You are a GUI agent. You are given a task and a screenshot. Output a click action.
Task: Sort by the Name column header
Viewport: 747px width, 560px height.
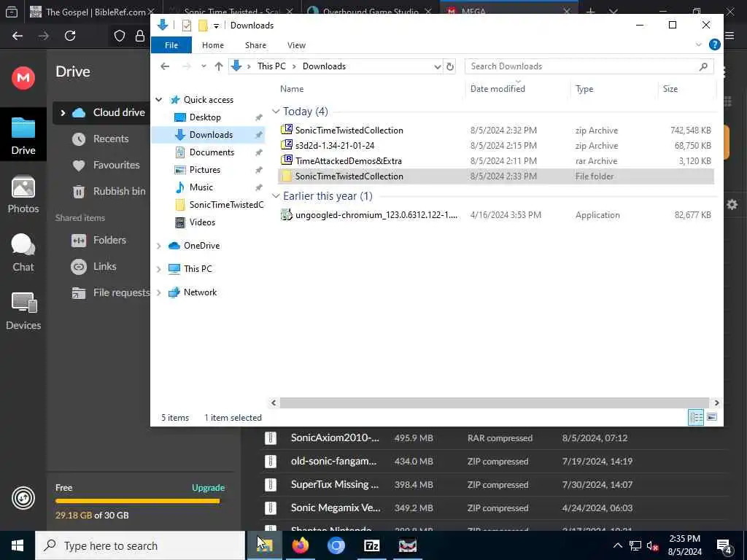292,88
